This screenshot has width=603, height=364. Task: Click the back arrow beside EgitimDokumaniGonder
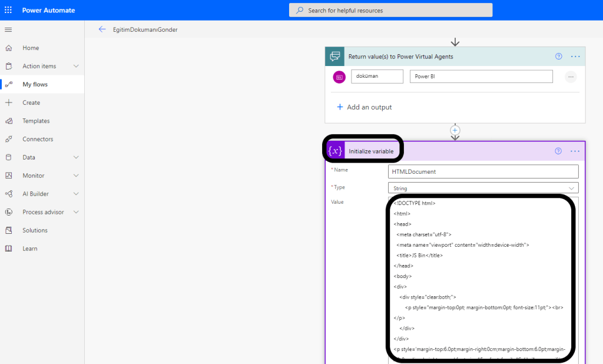click(x=102, y=29)
